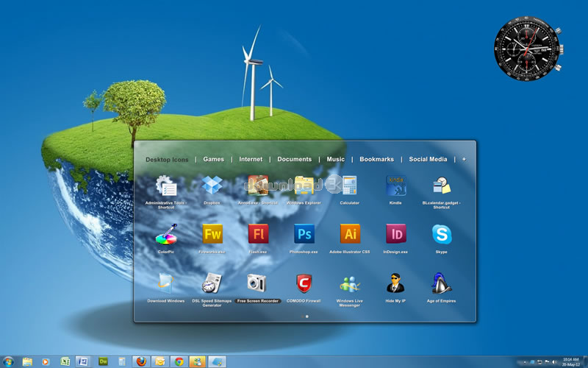Open Free Screen Recorder camera icon

[257, 283]
